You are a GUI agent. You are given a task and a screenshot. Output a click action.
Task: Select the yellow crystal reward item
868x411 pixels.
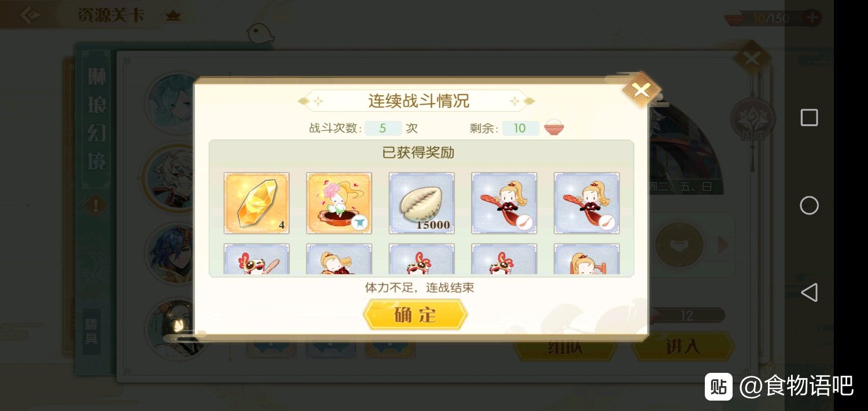pyautogui.click(x=256, y=203)
